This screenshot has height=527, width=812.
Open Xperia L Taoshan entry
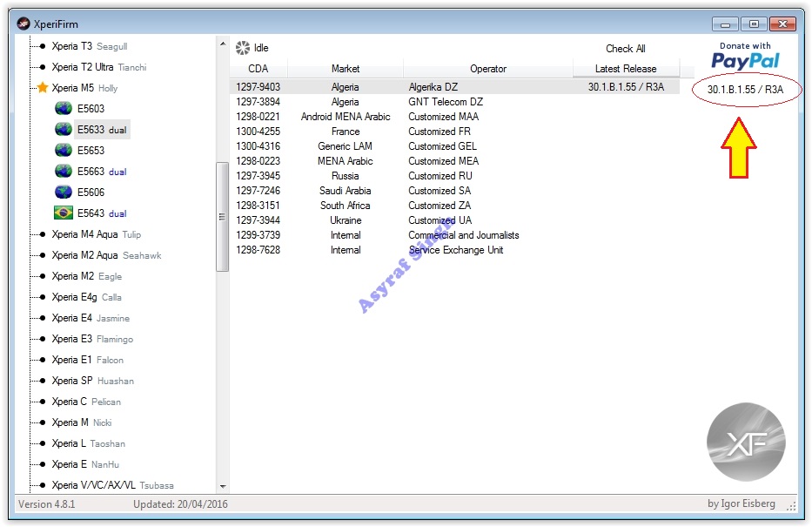click(88, 443)
